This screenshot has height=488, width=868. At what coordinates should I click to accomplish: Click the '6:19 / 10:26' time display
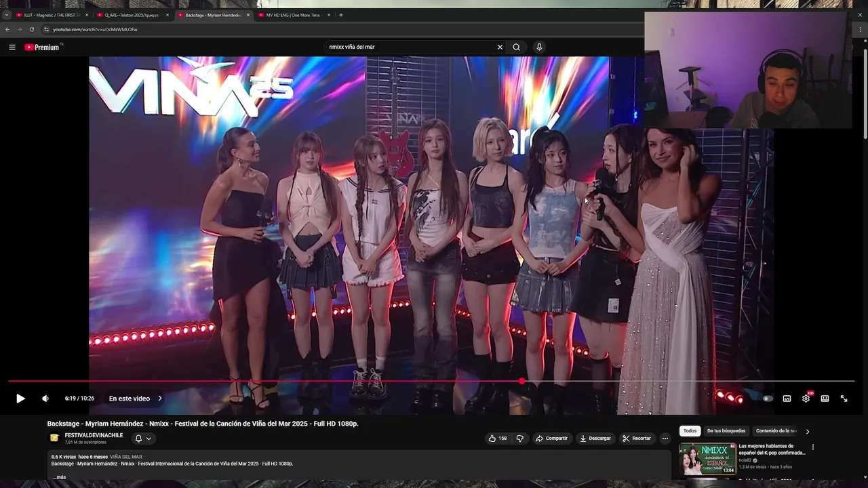[79, 399]
